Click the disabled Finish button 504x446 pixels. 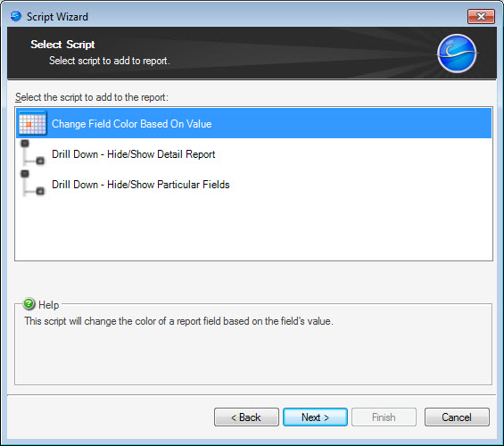tap(384, 417)
